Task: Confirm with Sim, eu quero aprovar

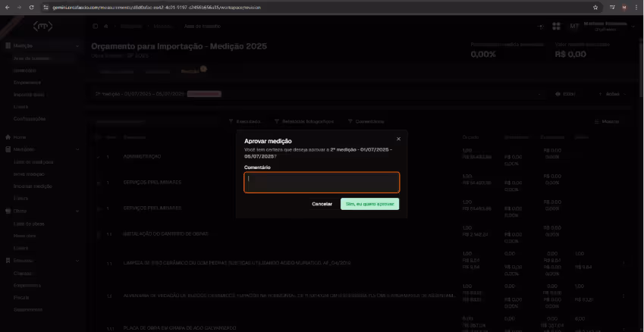Action: [369, 204]
